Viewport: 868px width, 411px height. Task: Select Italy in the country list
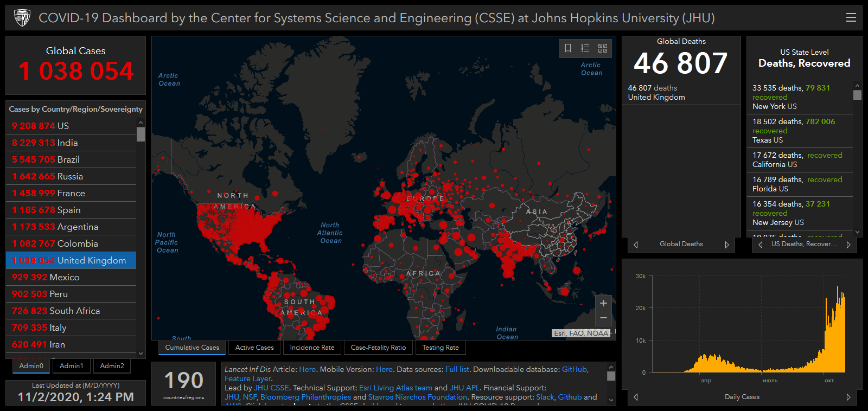71,327
